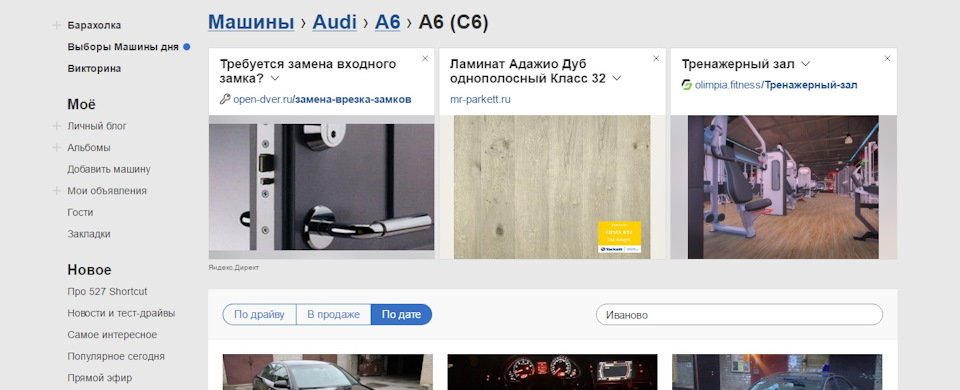Open Личный блог link
The width and height of the screenshot is (960, 390).
[x=97, y=126]
